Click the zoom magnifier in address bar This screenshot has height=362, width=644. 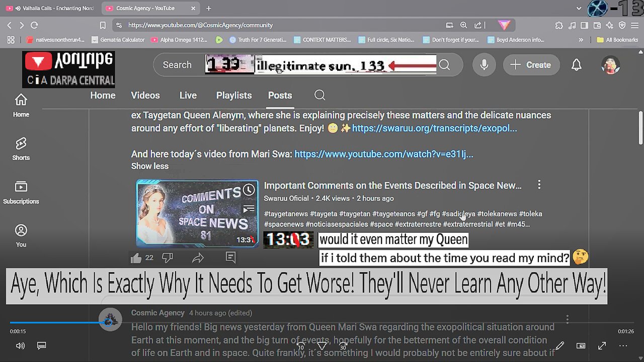[x=463, y=25]
